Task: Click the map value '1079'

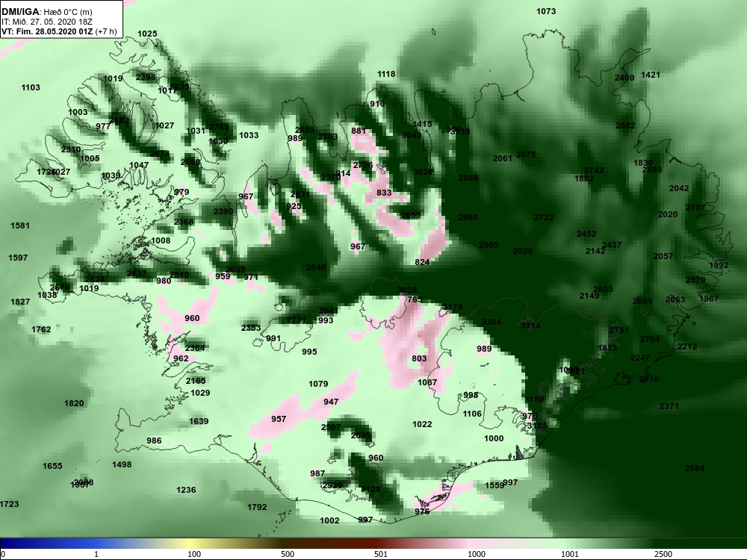Action: [318, 384]
